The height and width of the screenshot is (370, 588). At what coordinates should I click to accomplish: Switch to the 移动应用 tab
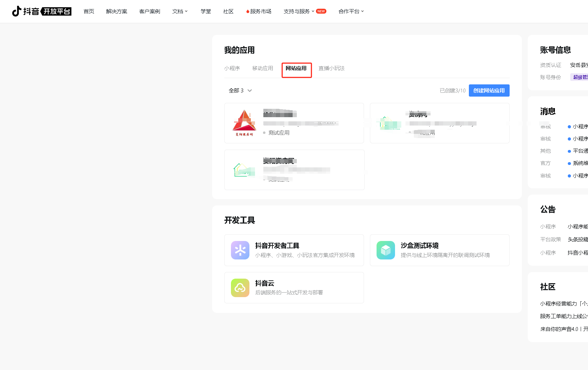pos(263,68)
